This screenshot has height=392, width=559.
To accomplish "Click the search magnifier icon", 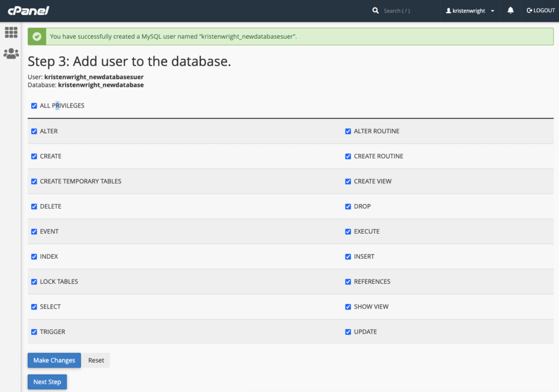I will [x=375, y=10].
